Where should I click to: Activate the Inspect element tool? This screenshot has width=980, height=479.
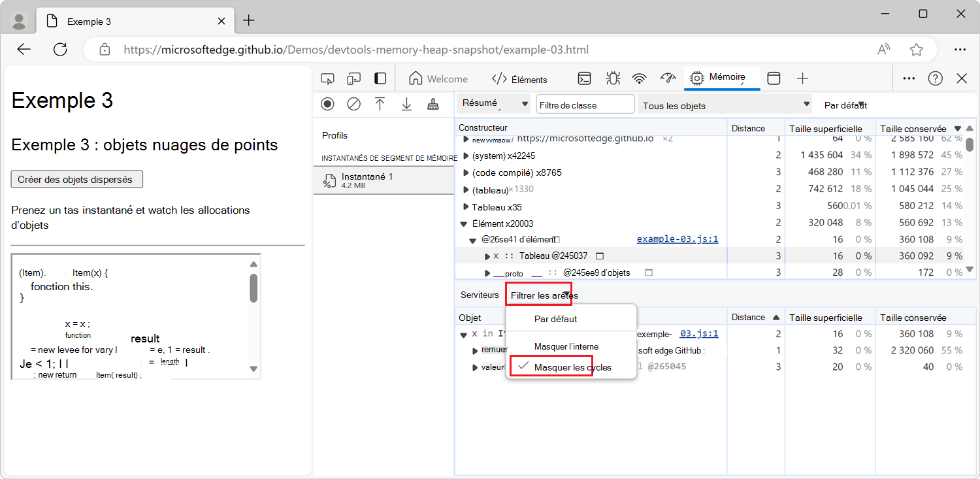(x=327, y=79)
